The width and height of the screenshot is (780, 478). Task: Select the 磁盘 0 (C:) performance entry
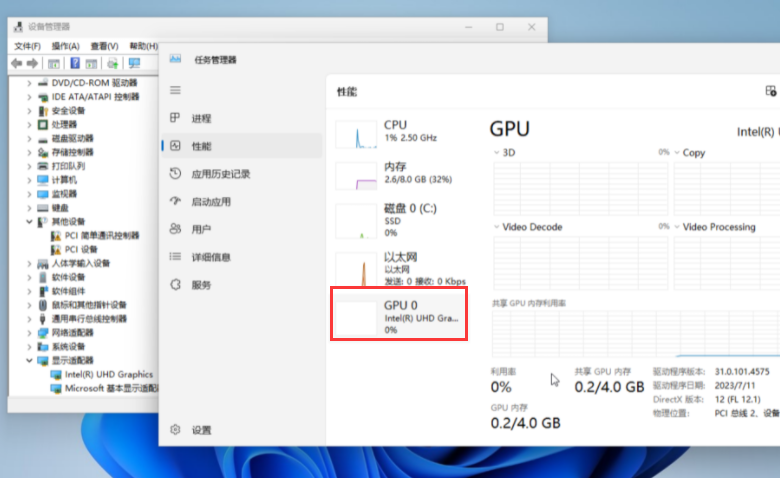400,220
